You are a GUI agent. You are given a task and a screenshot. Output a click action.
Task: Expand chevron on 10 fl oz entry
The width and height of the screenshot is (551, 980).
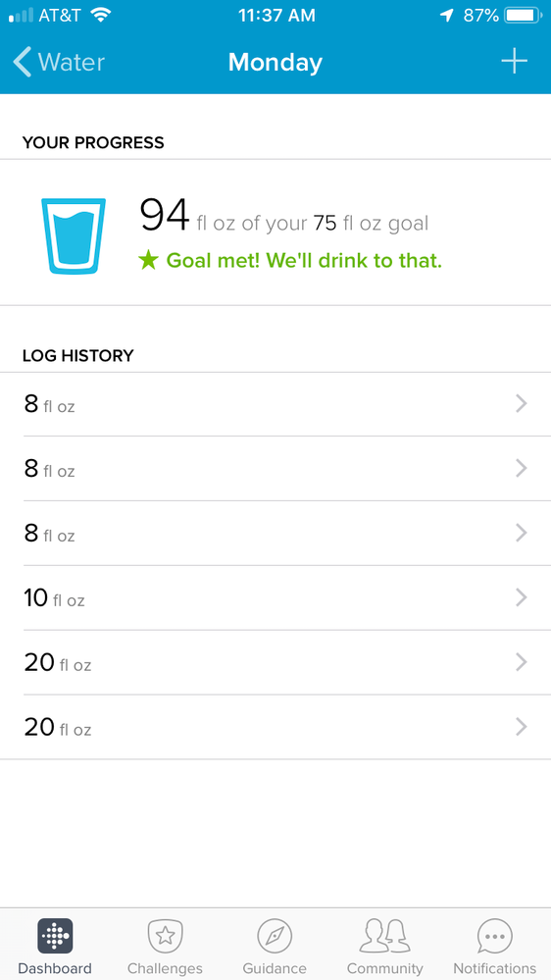pos(522,598)
